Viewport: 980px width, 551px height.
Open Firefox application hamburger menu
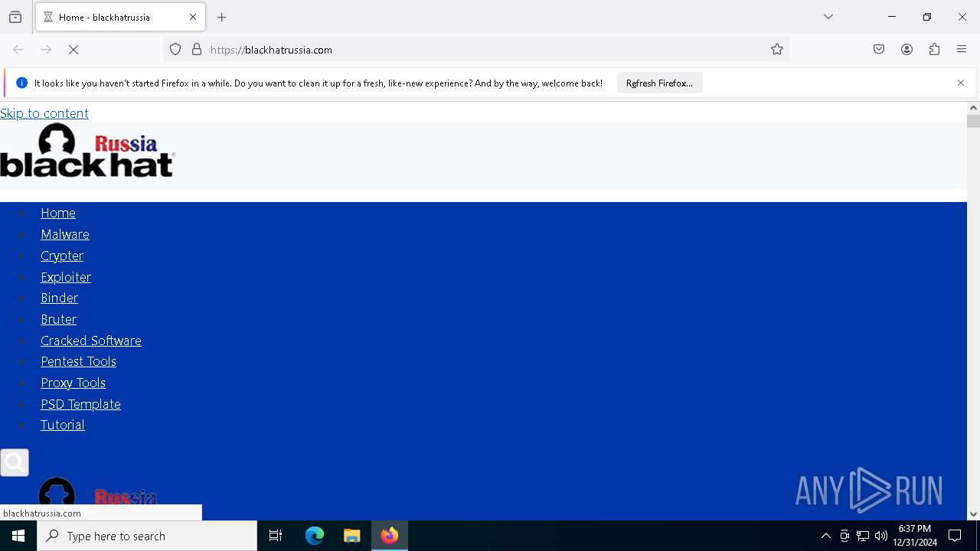[962, 50]
